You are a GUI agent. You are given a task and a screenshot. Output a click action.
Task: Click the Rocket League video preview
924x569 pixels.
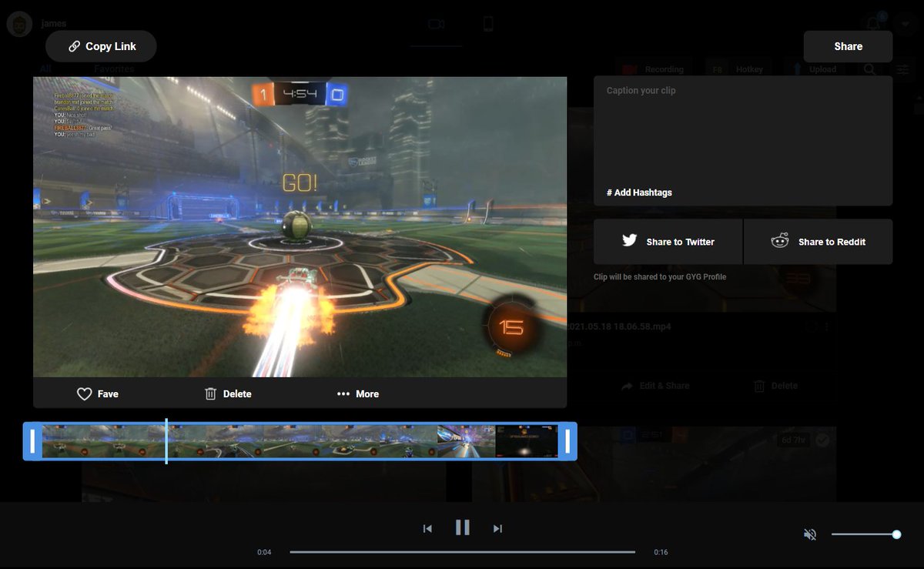click(x=300, y=227)
